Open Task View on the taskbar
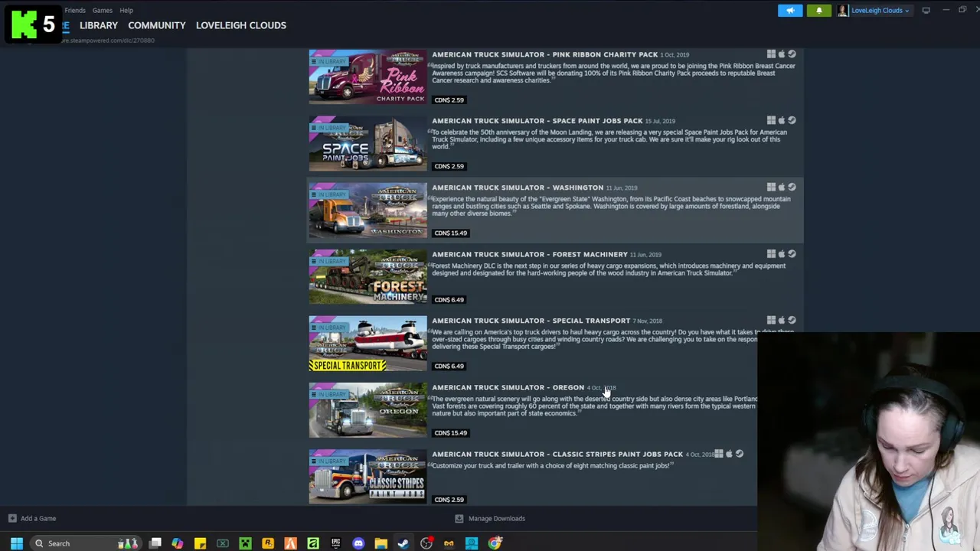This screenshot has width=980, height=551. pyautogui.click(x=155, y=543)
